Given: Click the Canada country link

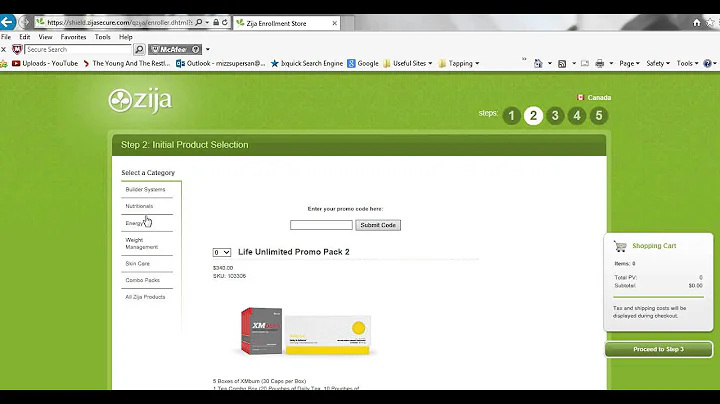Looking at the screenshot, I should (x=599, y=97).
